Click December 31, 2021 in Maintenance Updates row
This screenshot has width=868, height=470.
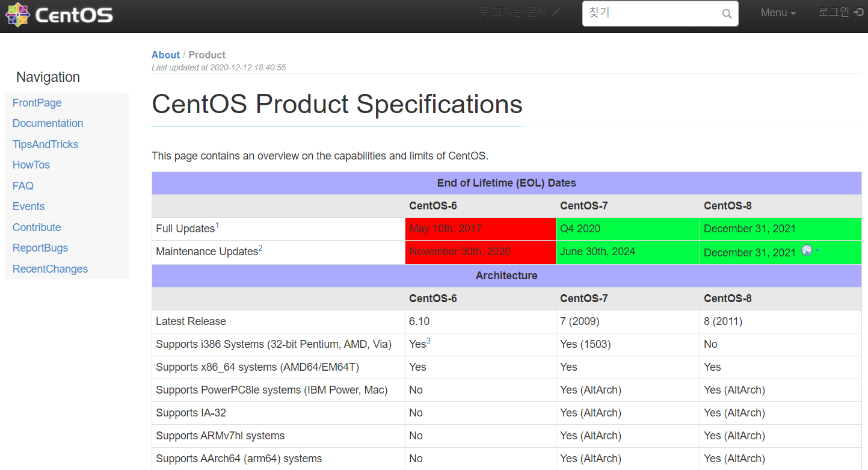(x=749, y=252)
